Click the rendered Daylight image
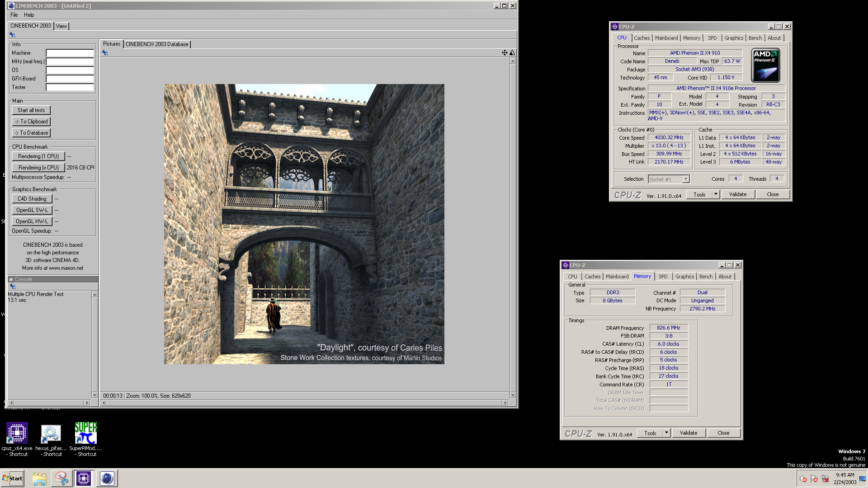Viewport: 868px width, 488px height. tap(304, 224)
